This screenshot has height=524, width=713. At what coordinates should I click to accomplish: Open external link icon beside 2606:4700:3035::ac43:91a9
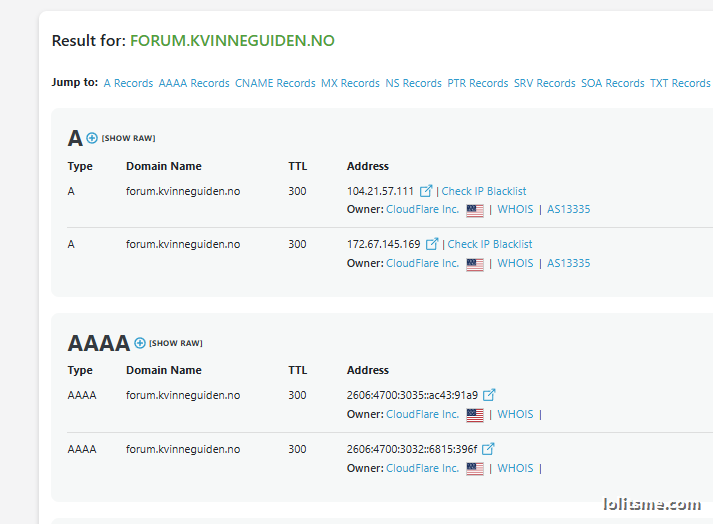(x=489, y=395)
